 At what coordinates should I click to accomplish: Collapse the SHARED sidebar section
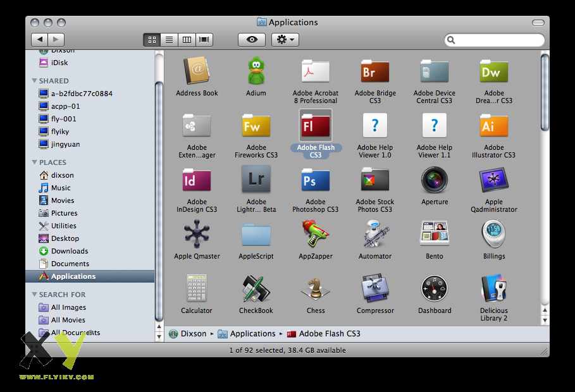tap(34, 81)
